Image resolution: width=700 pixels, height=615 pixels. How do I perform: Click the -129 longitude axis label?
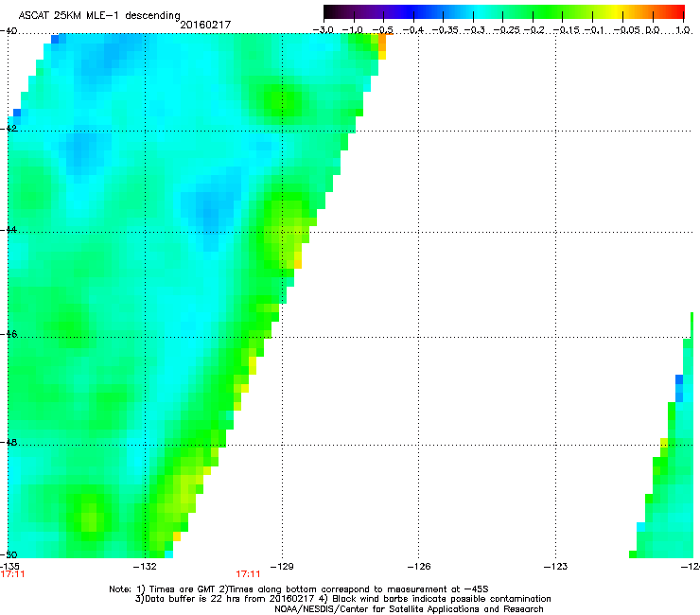coord(282,567)
